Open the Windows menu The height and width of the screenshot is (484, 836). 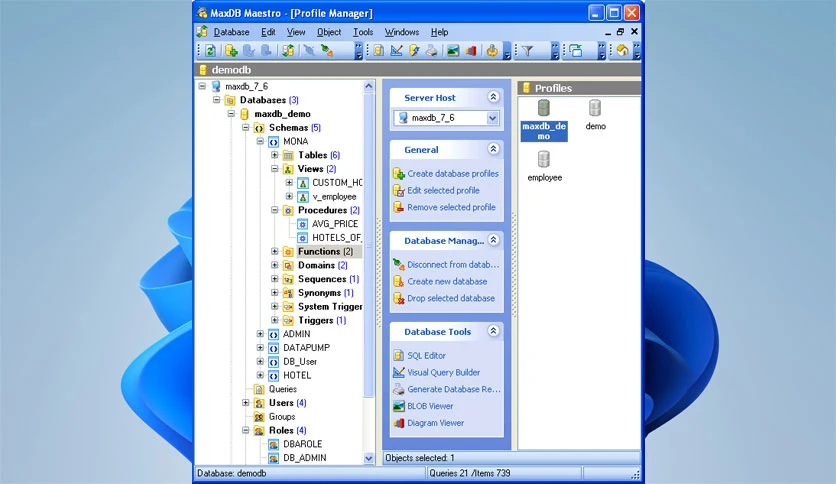[x=402, y=32]
